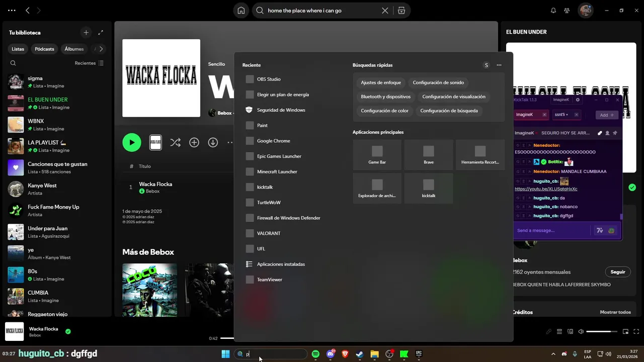644x362 pixels.
Task: Open Epic Games from the taskbar
Action: (419, 354)
